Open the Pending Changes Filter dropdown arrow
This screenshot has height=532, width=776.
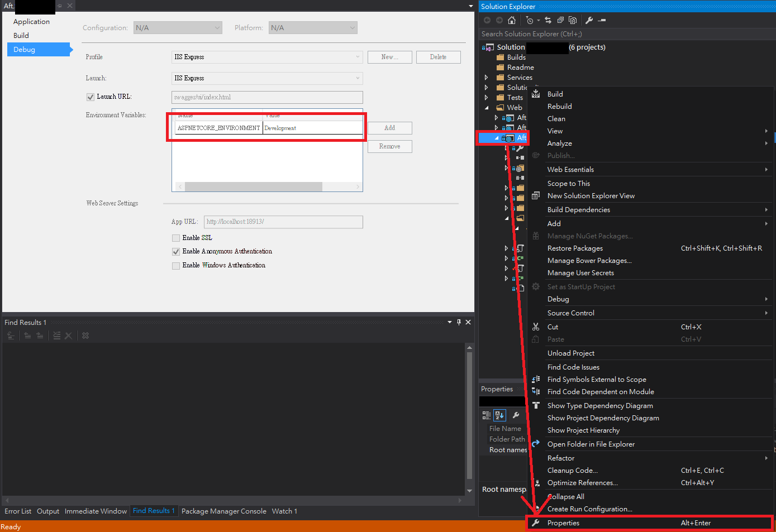click(538, 21)
